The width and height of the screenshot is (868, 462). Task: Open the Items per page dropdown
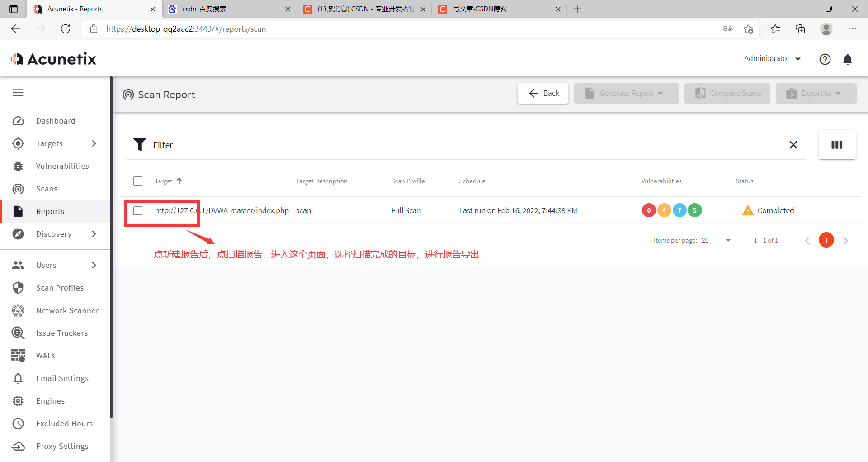tap(717, 240)
